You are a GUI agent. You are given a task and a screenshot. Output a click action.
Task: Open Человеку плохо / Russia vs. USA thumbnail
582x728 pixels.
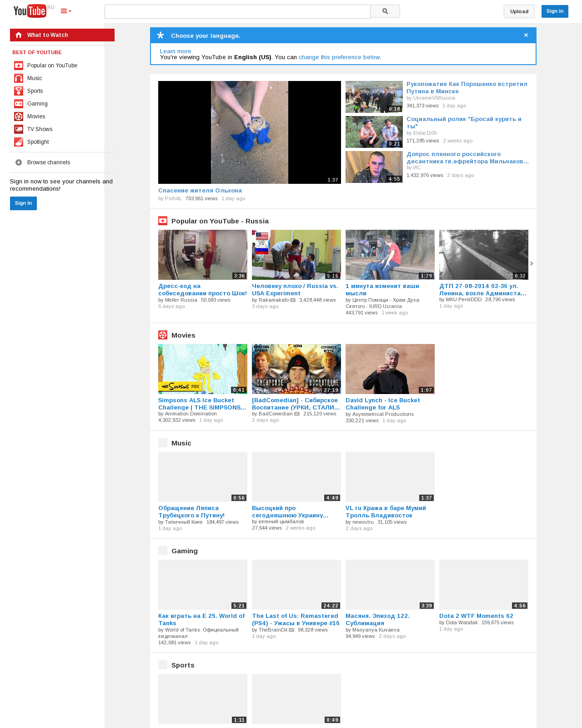click(296, 255)
